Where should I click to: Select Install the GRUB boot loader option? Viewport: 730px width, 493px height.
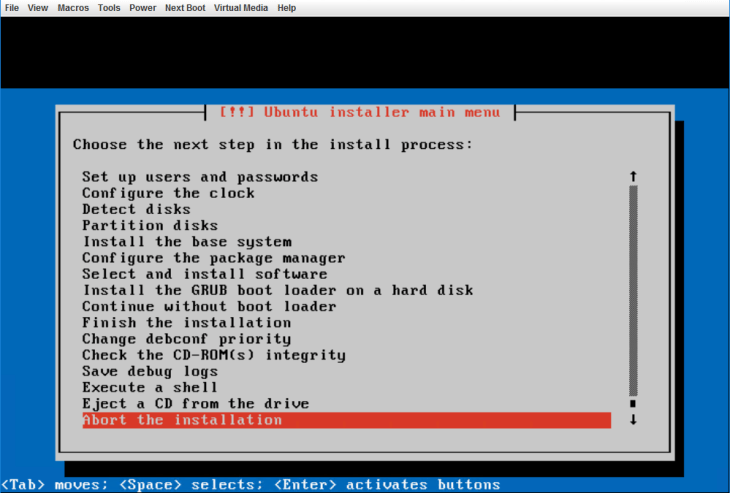coord(277,290)
